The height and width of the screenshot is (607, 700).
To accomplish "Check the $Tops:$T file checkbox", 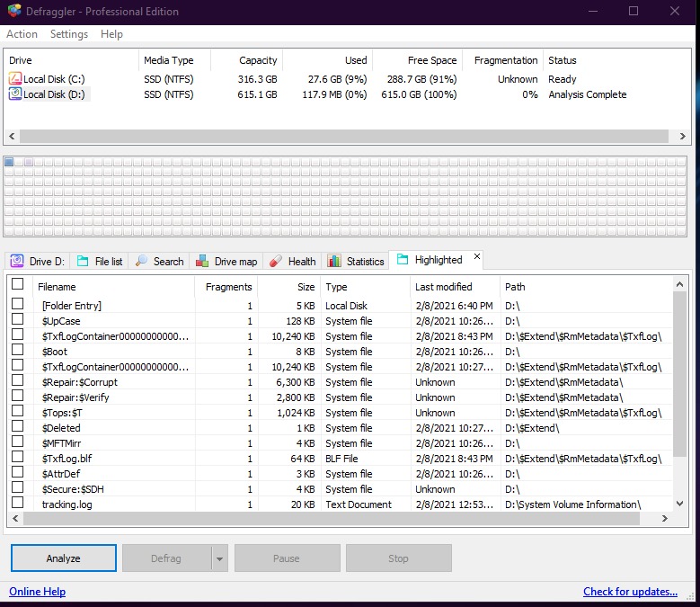I will pos(17,410).
